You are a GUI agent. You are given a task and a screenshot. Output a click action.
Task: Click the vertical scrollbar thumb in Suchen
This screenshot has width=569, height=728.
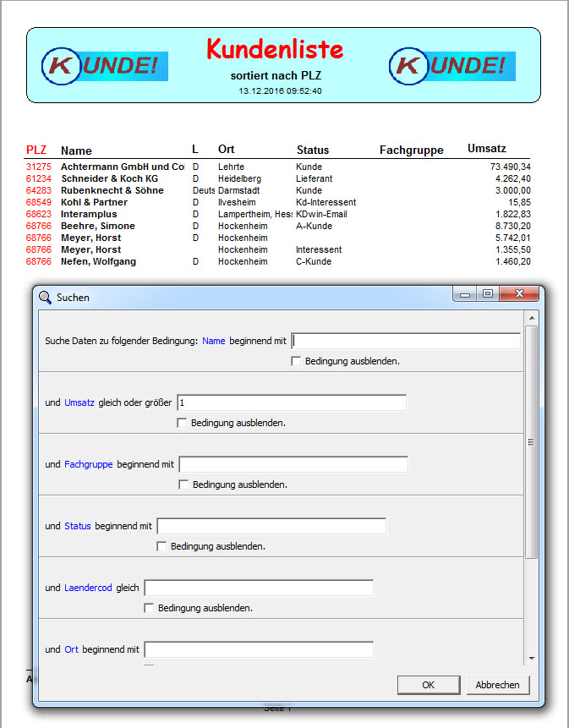(532, 441)
